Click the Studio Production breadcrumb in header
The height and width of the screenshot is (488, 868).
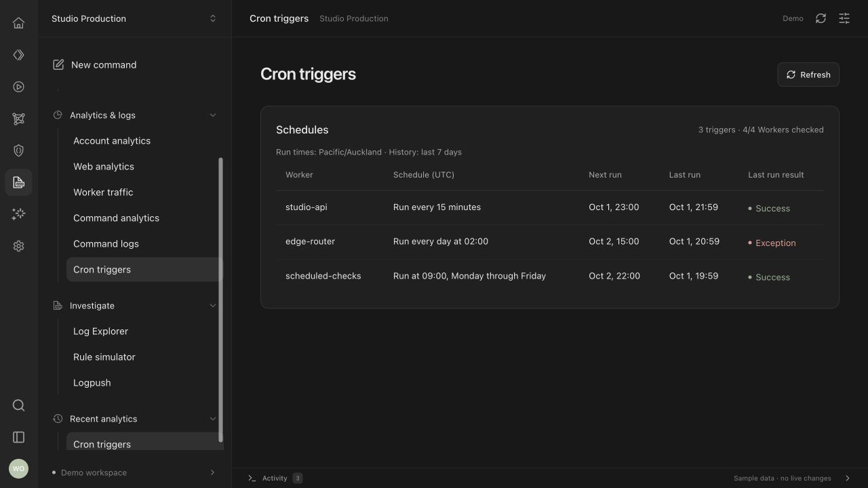point(354,18)
